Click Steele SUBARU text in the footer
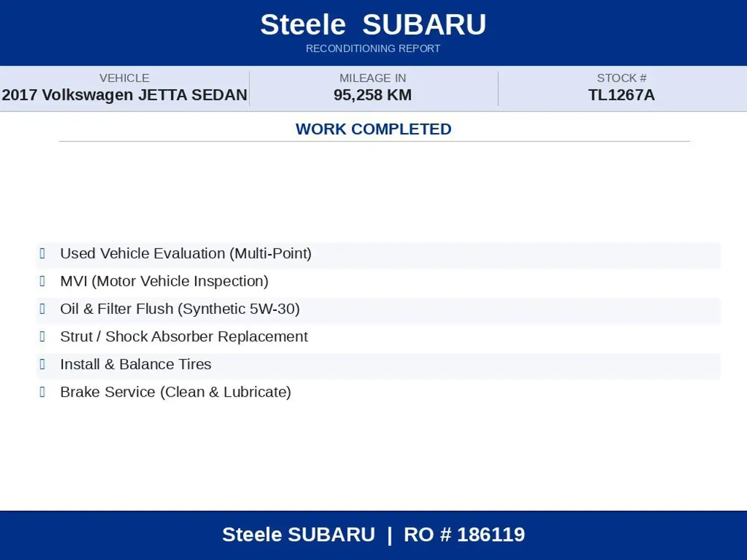Screen dimensions: 747x560 point(299,534)
